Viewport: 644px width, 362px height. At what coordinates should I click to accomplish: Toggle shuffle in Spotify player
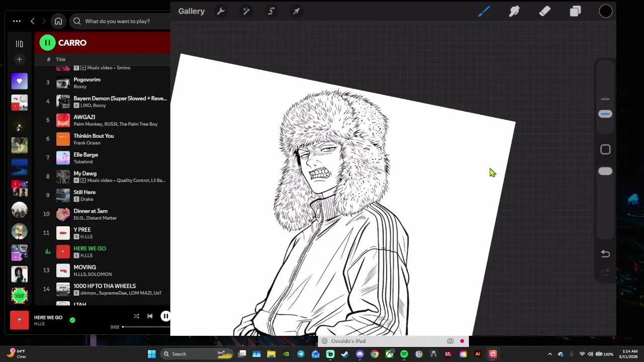[136, 316]
